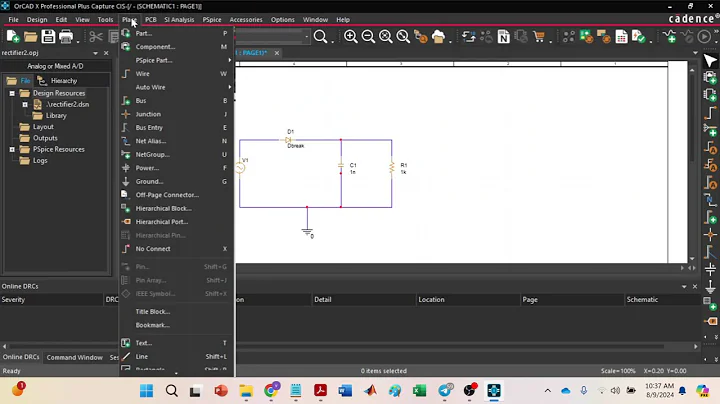Open a project with the folder icon
Image resolution: width=720 pixels, height=404 pixels.
pos(30,37)
